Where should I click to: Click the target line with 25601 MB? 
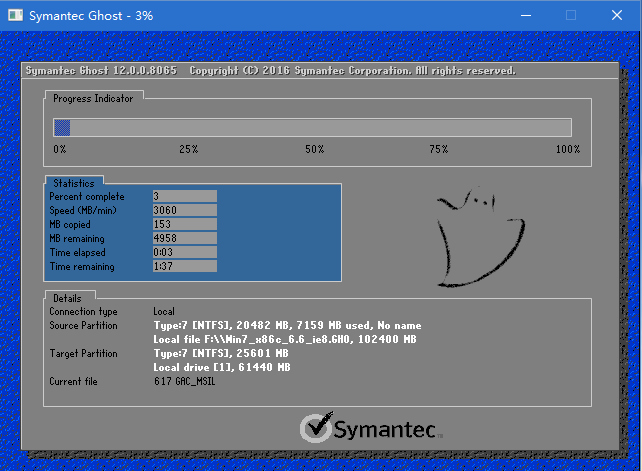coord(221,353)
